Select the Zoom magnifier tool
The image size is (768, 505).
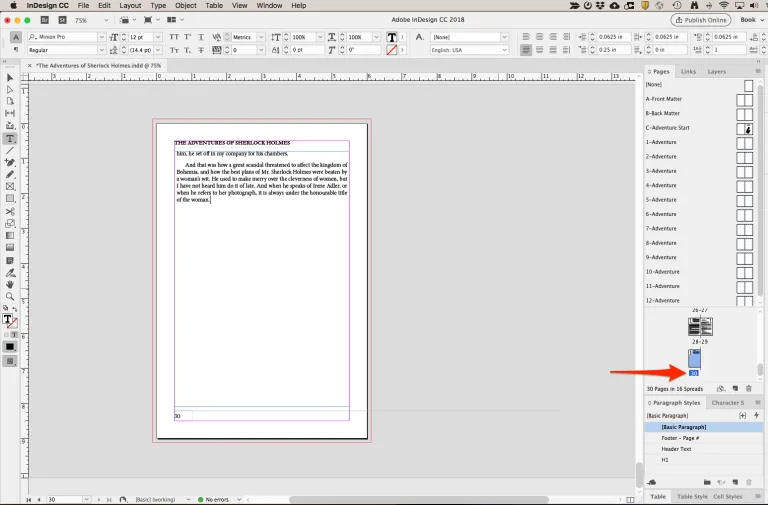click(x=10, y=296)
